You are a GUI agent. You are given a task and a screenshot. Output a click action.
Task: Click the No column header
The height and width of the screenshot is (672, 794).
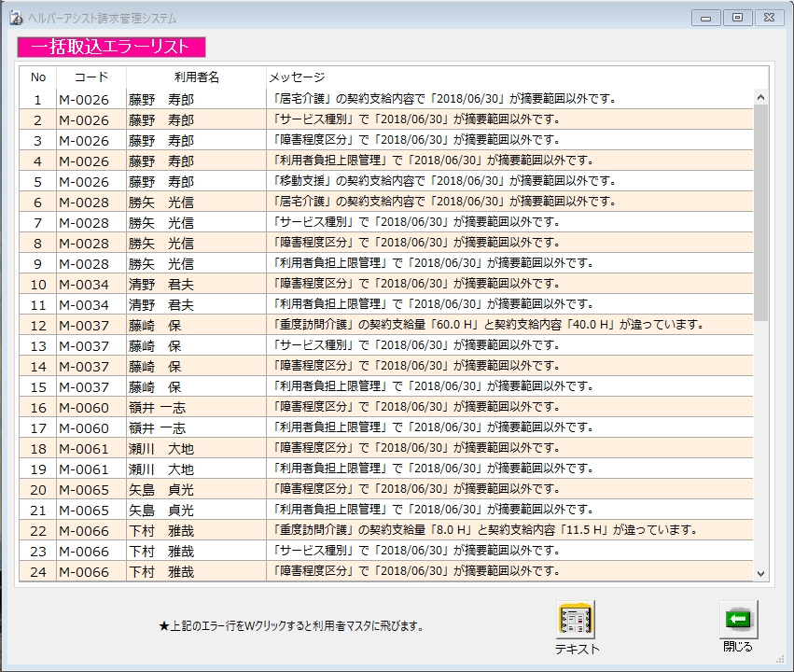(x=38, y=77)
